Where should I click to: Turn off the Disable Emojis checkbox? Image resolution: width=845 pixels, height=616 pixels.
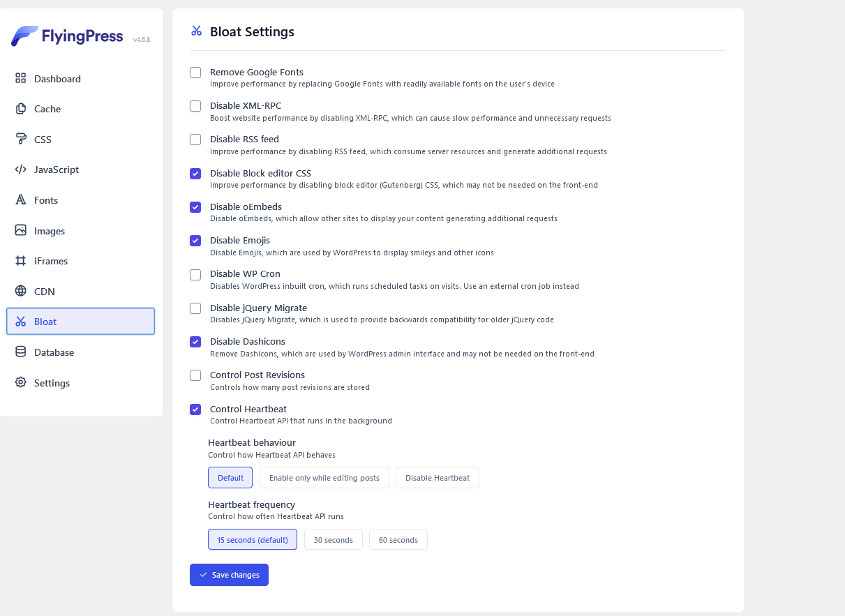coord(195,241)
